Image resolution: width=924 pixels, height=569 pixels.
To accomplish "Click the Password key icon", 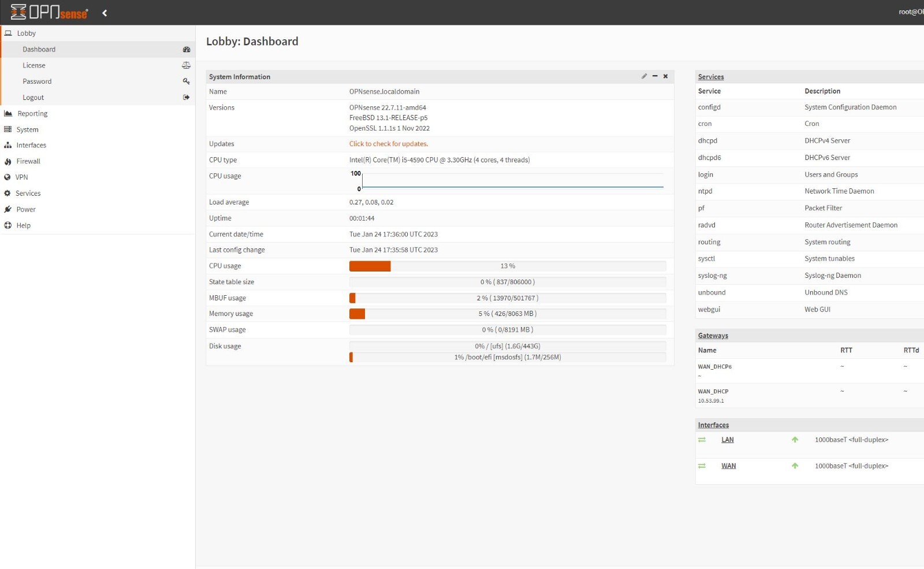I will pos(186,81).
